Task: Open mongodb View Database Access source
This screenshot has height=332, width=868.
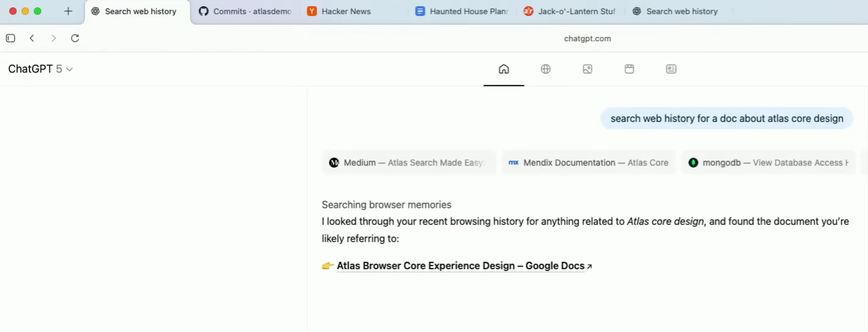Action: 768,163
